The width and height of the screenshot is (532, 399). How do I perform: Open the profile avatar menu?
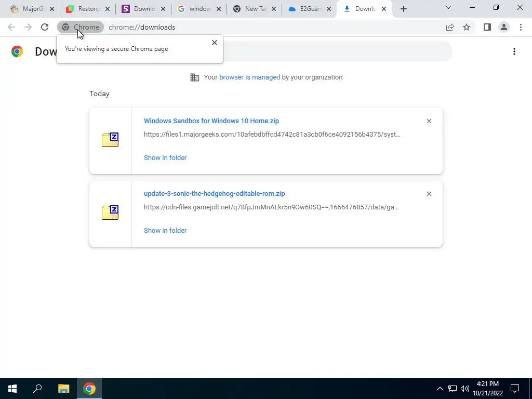[504, 27]
